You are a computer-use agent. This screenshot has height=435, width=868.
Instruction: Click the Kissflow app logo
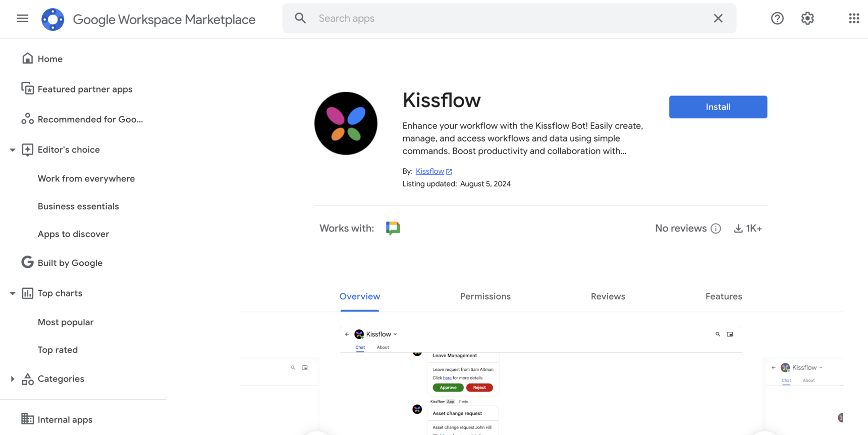pos(346,123)
